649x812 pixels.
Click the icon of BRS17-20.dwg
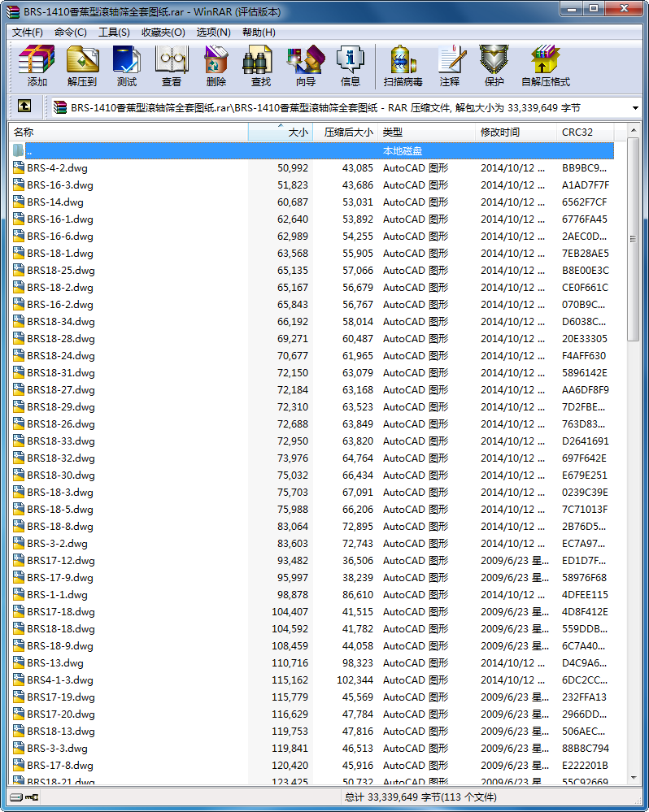pyautogui.click(x=19, y=714)
